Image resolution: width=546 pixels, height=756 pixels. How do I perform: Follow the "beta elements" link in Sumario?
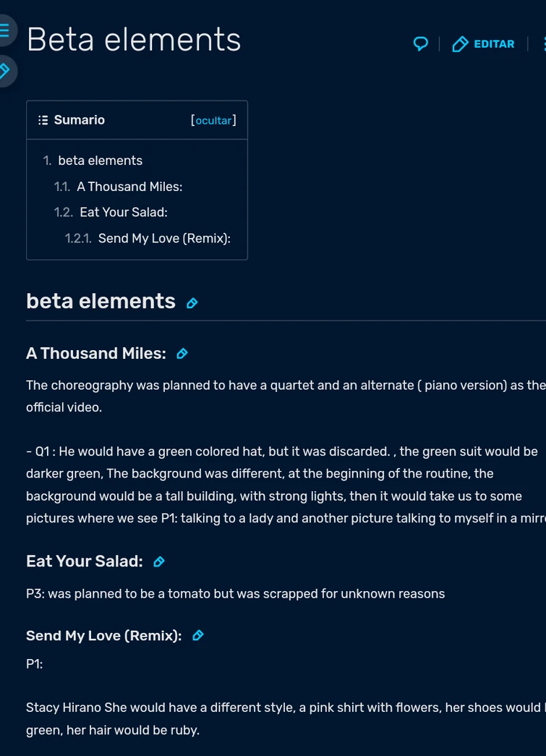pyautogui.click(x=100, y=160)
